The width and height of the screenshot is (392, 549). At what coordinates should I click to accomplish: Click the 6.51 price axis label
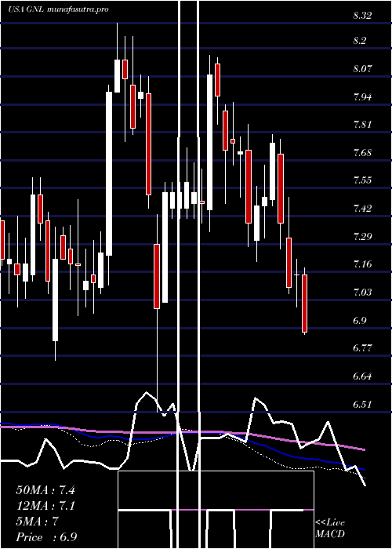(x=362, y=405)
